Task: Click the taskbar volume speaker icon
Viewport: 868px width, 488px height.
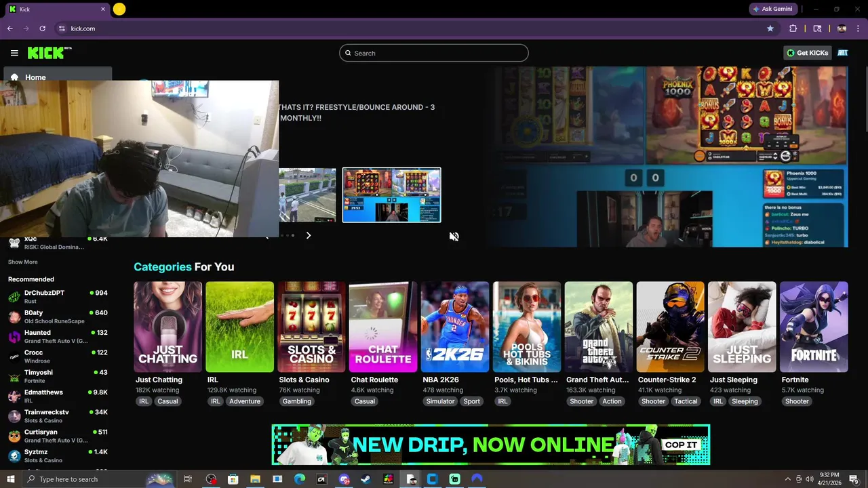Action: (810, 479)
